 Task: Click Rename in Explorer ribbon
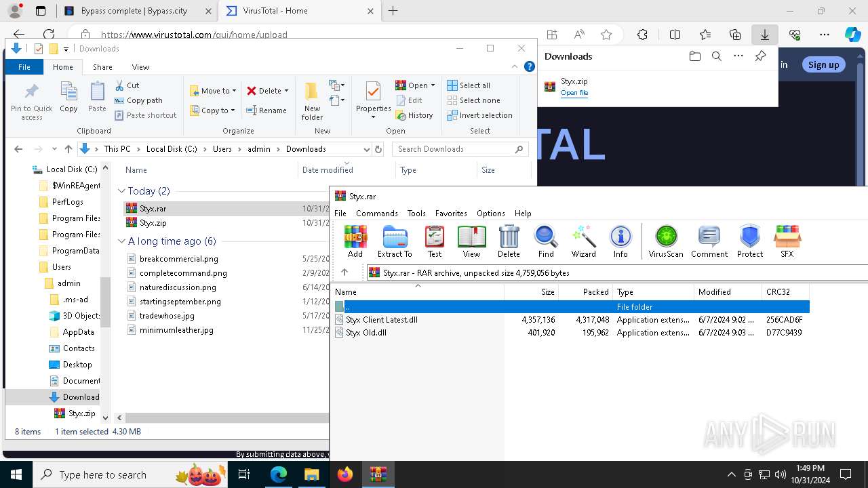click(x=266, y=110)
